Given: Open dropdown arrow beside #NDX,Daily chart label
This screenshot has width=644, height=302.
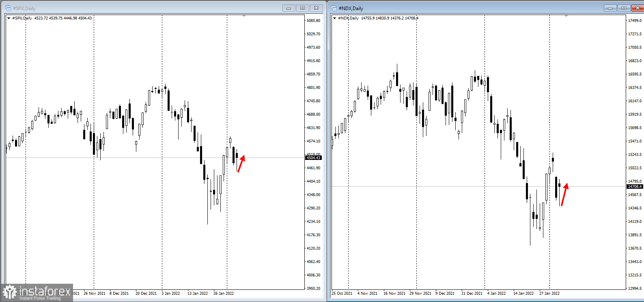Looking at the screenshot, I should (x=334, y=18).
